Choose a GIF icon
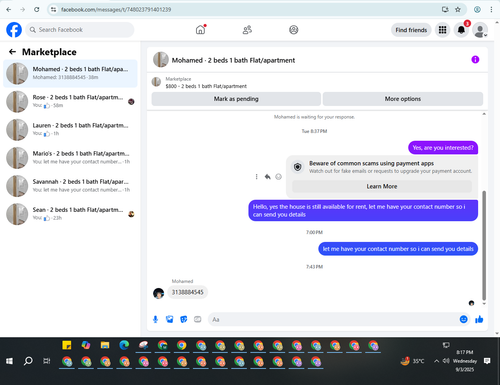 (x=198, y=319)
